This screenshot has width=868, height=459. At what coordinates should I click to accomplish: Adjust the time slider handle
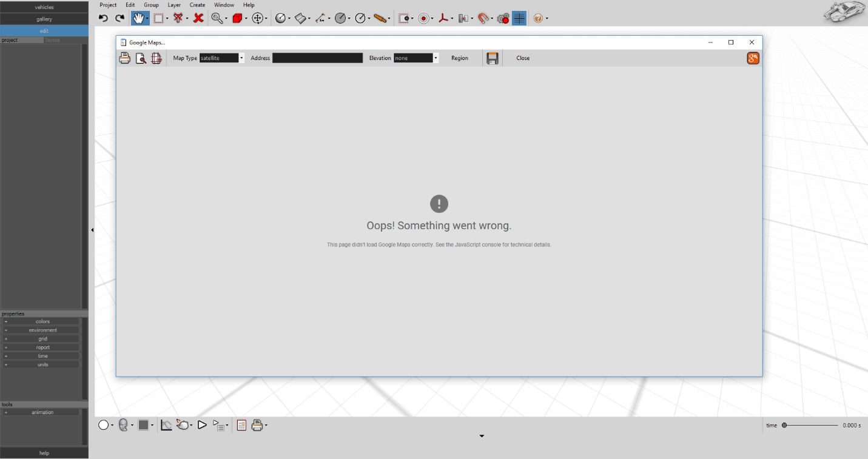point(784,425)
